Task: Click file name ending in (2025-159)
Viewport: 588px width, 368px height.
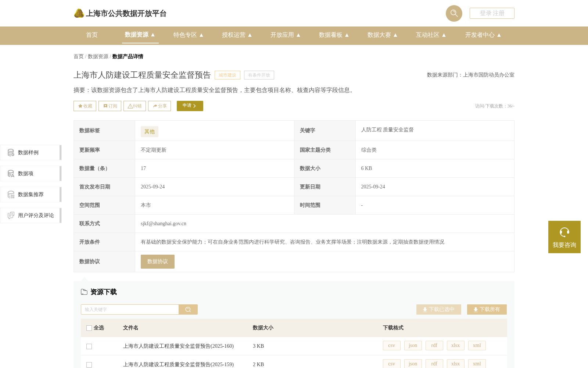Action: tap(178, 365)
